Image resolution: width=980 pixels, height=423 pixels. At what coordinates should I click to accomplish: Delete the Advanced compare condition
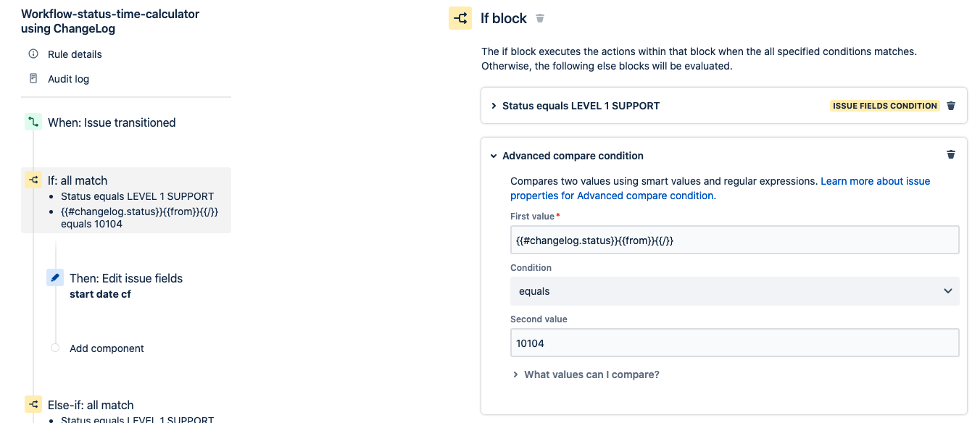pos(951,155)
